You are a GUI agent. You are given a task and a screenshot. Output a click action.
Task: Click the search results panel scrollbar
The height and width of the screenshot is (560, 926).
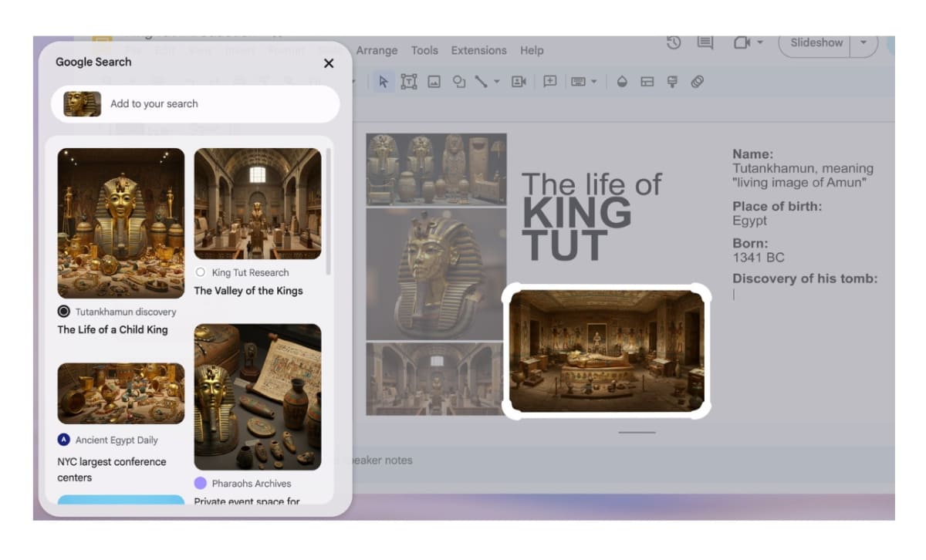tap(329, 212)
